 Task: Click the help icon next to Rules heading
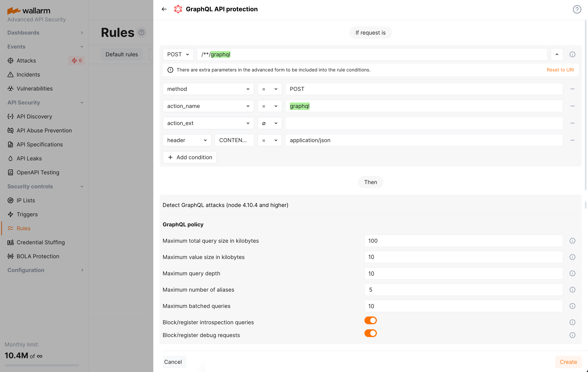[142, 32]
